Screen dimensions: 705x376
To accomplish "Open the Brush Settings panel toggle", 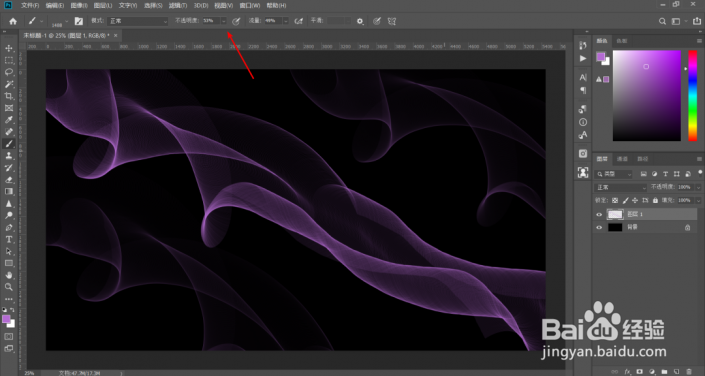I will tap(79, 21).
